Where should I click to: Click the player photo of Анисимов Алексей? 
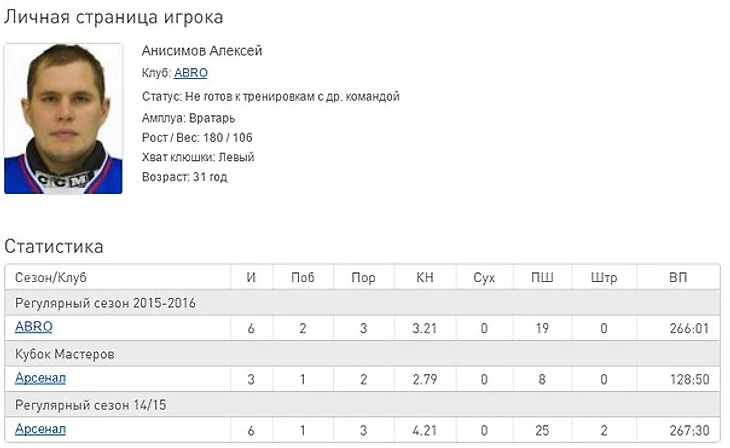point(64,119)
